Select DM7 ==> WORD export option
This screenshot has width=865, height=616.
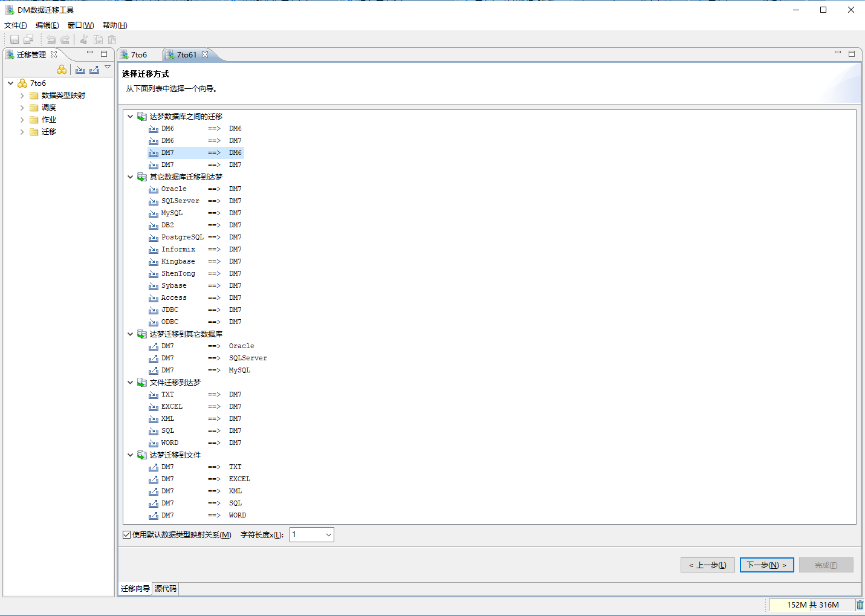click(198, 516)
